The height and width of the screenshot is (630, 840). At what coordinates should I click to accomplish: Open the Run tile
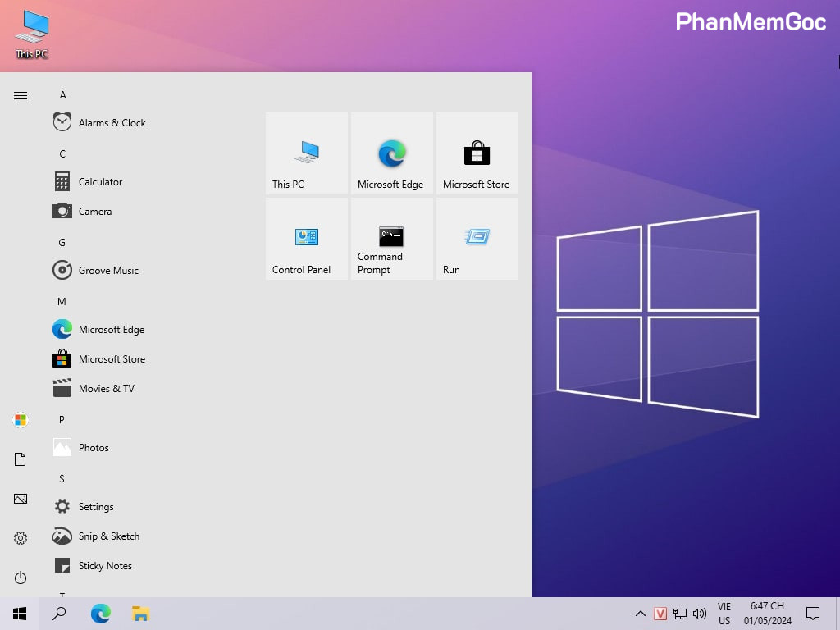477,239
